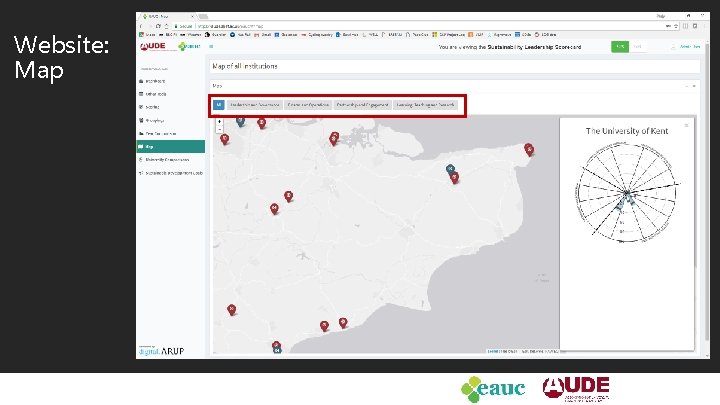Image resolution: width=720 pixels, height=405 pixels.
Task: Open Sustainable Development Goals in sidebar
Action: [171, 173]
